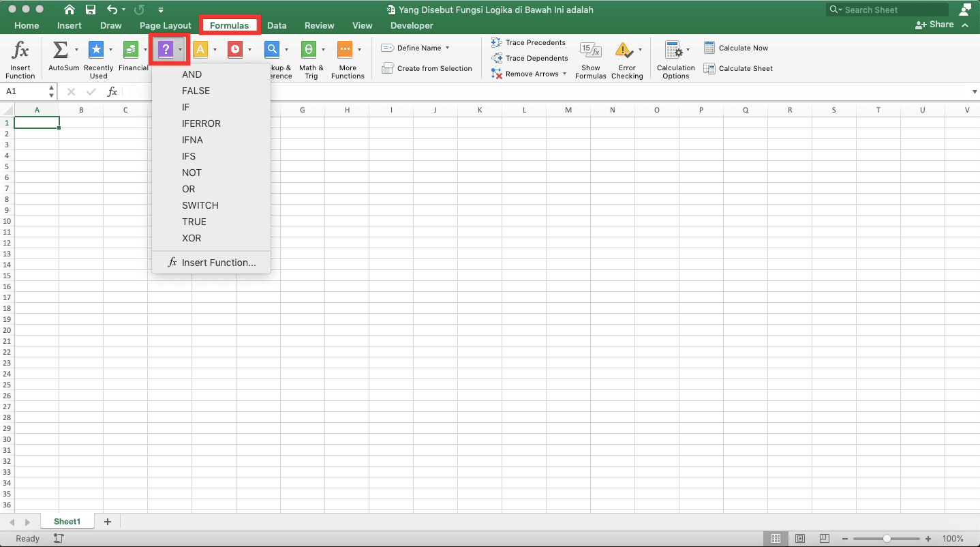Open Date & Time functions clock icon

(x=235, y=50)
